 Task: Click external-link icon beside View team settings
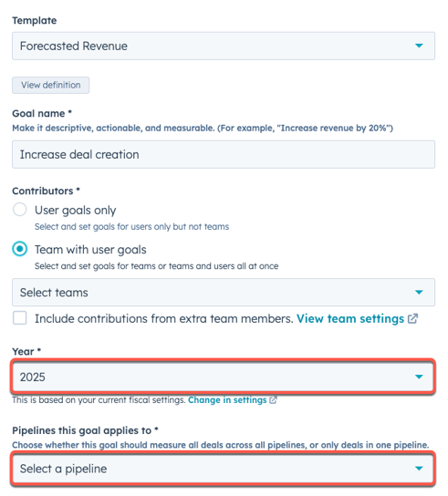point(412,318)
